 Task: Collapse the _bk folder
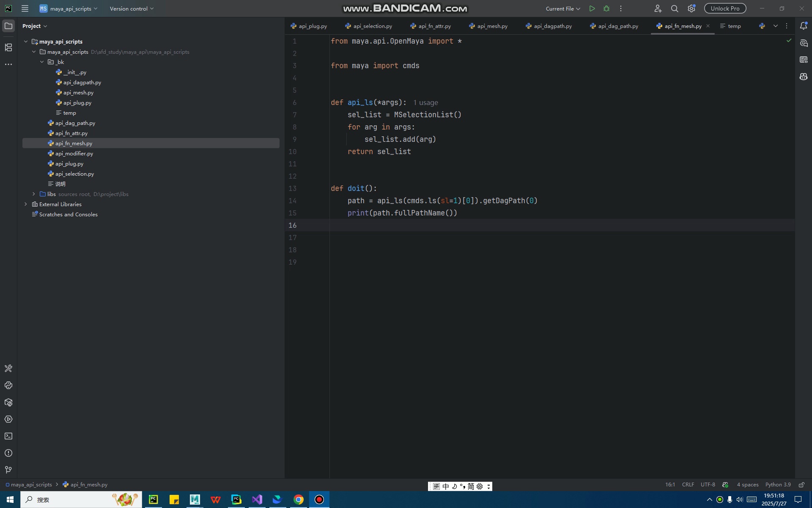pos(42,62)
